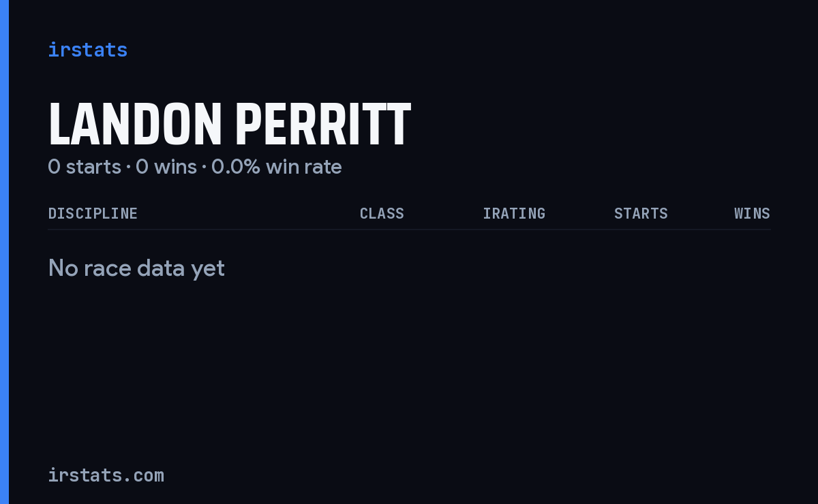Image resolution: width=818 pixels, height=504 pixels.
Task: Click the 0.0% percentage value
Action: [236, 167]
